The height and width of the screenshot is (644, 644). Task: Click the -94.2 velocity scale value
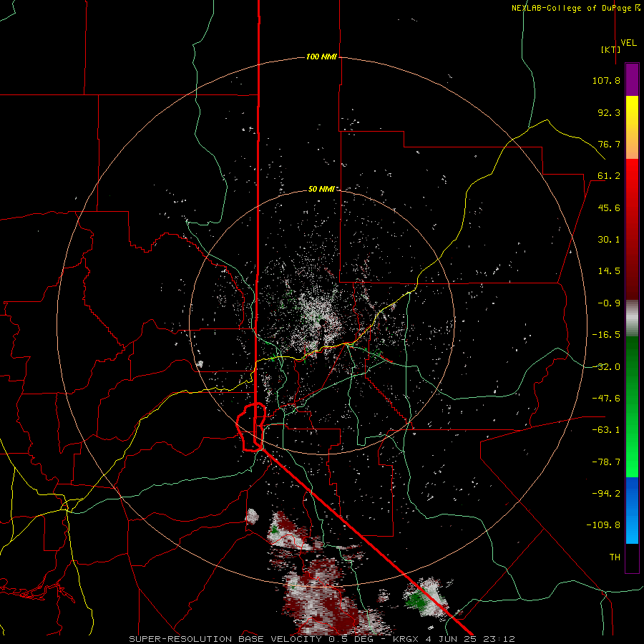tap(606, 494)
